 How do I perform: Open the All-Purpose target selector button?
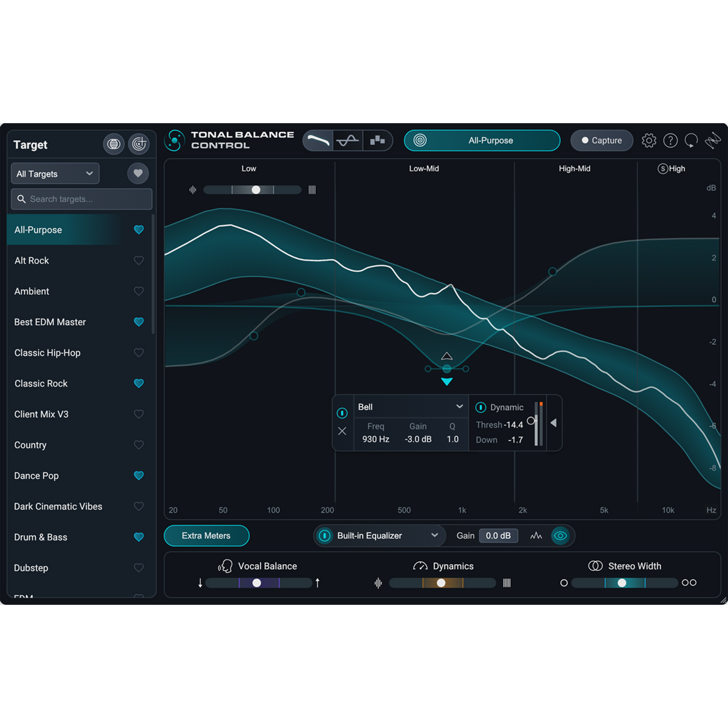click(482, 141)
